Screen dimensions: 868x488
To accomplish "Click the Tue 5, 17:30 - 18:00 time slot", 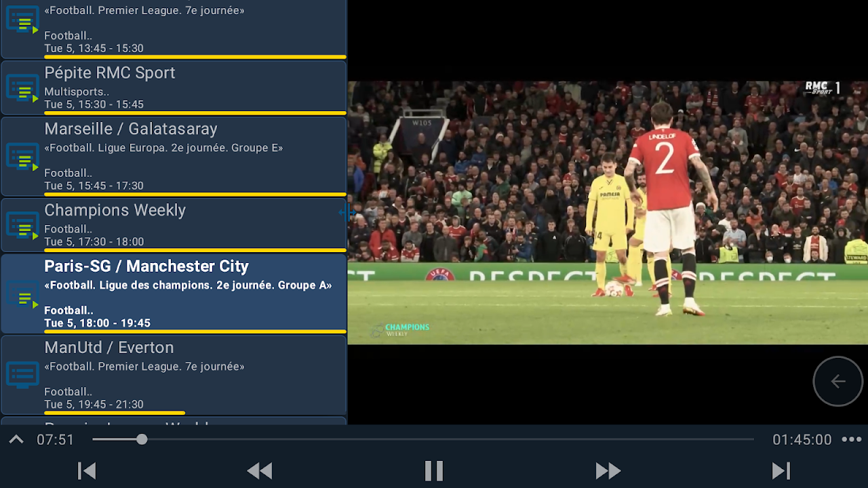I will point(94,242).
